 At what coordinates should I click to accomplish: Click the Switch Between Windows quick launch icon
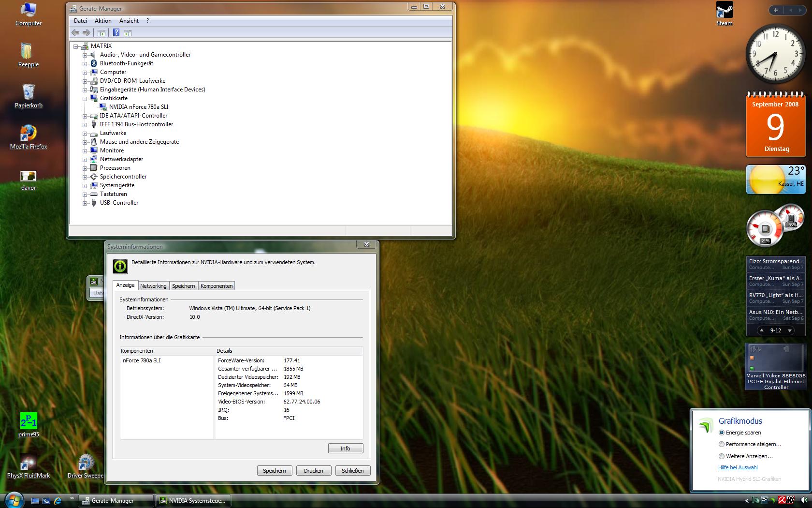46,501
